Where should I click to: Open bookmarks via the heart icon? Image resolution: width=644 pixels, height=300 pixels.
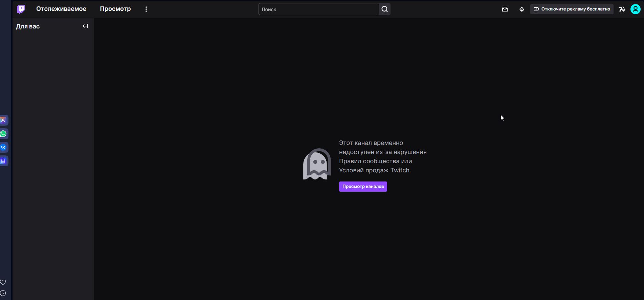3,282
